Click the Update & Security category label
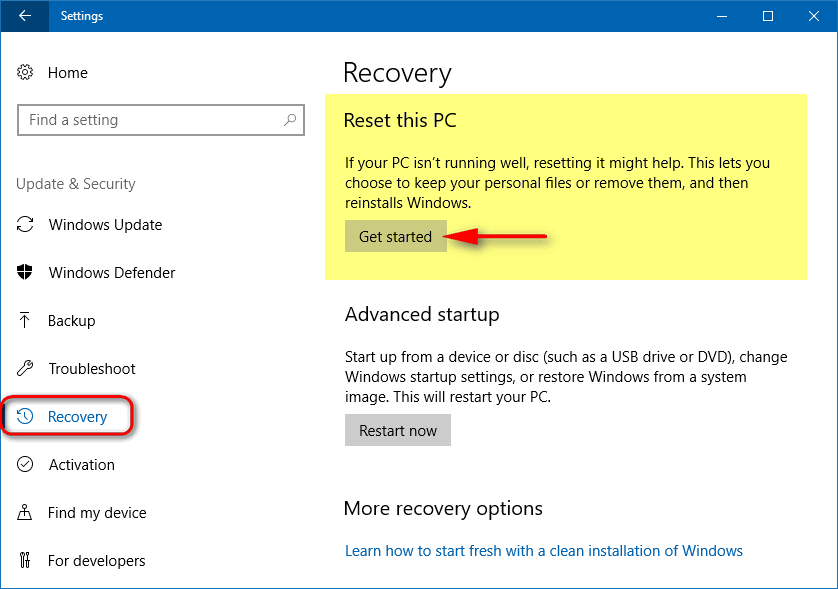 75,184
